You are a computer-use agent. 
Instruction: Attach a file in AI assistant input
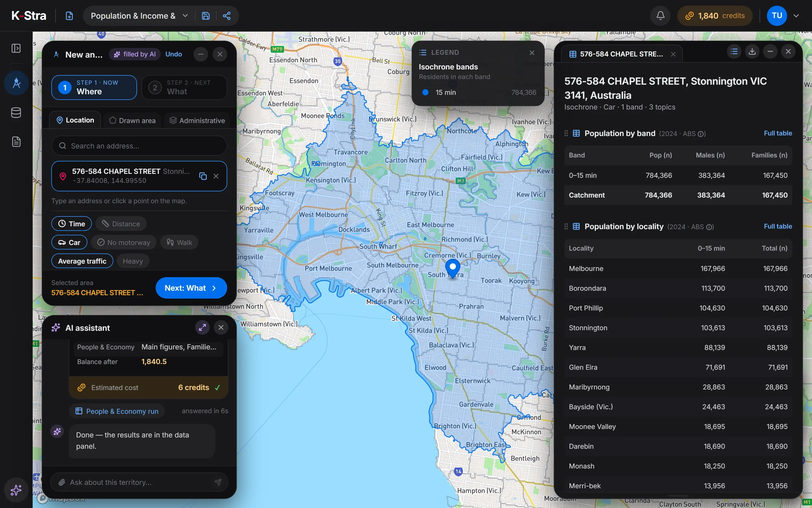click(x=62, y=483)
